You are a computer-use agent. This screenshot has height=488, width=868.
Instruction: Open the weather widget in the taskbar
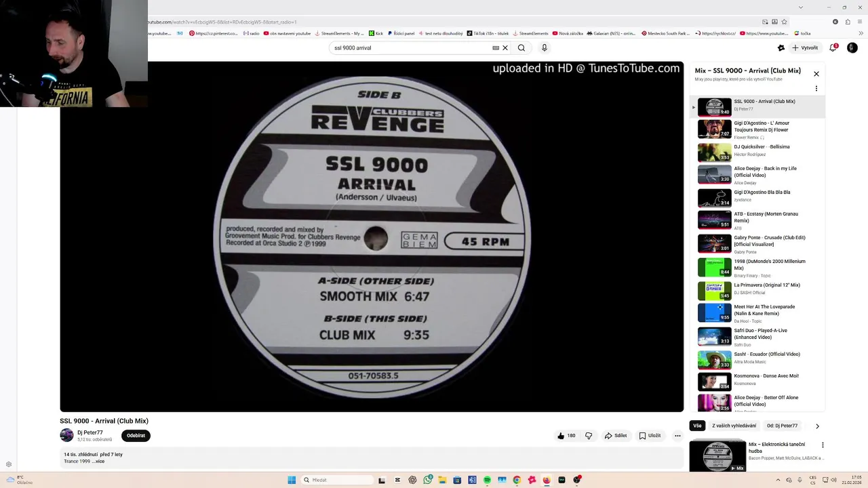click(19, 480)
